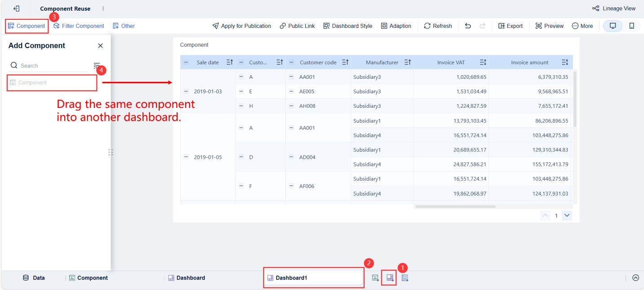Image resolution: width=644 pixels, height=290 pixels.
Task: Click the Component title above the table
Action: (194, 45)
